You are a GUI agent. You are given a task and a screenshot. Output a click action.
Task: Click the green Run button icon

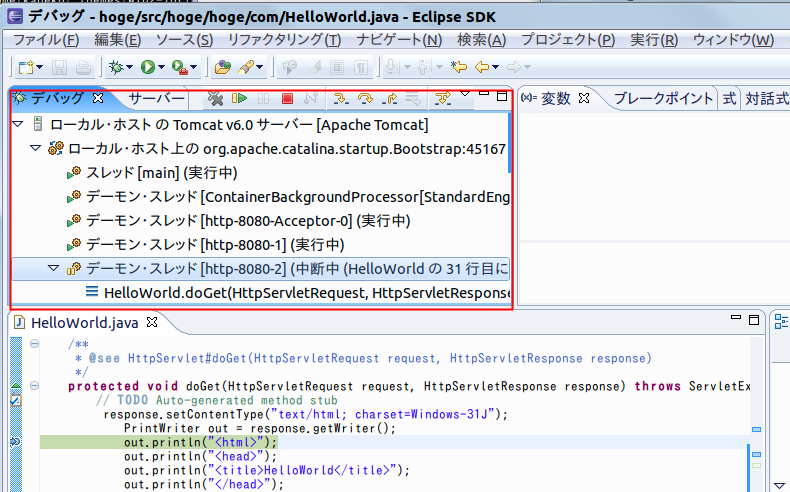point(148,67)
